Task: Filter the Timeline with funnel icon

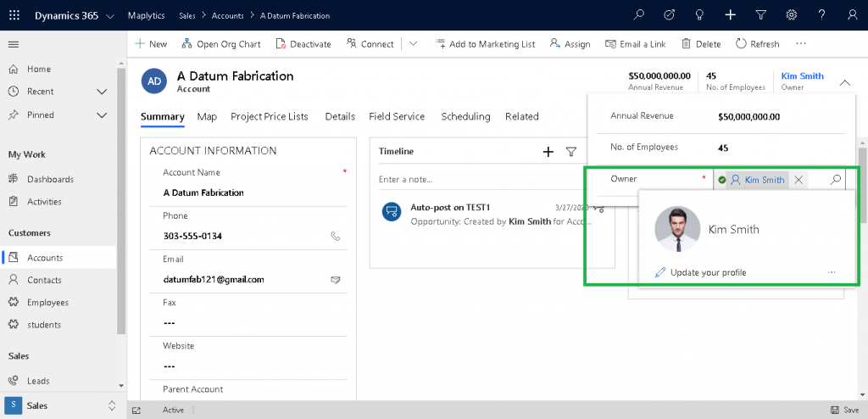Action: click(571, 152)
